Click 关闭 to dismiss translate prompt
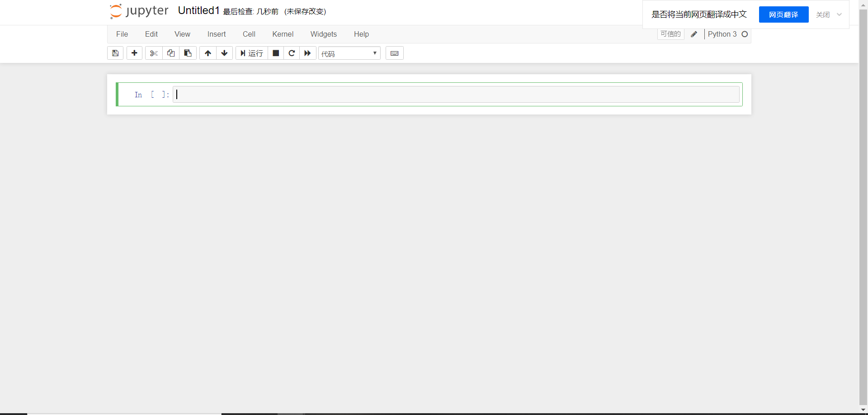This screenshot has height=415, width=868. click(823, 15)
